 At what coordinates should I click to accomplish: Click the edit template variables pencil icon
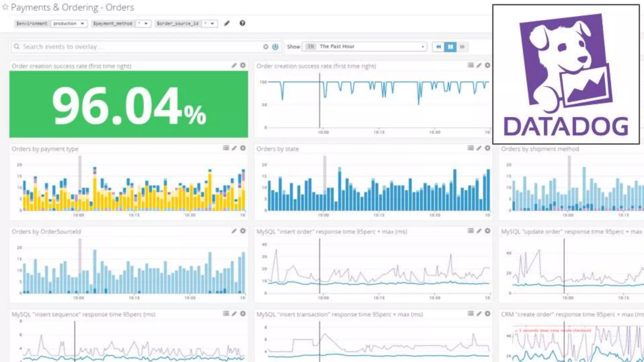tap(227, 23)
